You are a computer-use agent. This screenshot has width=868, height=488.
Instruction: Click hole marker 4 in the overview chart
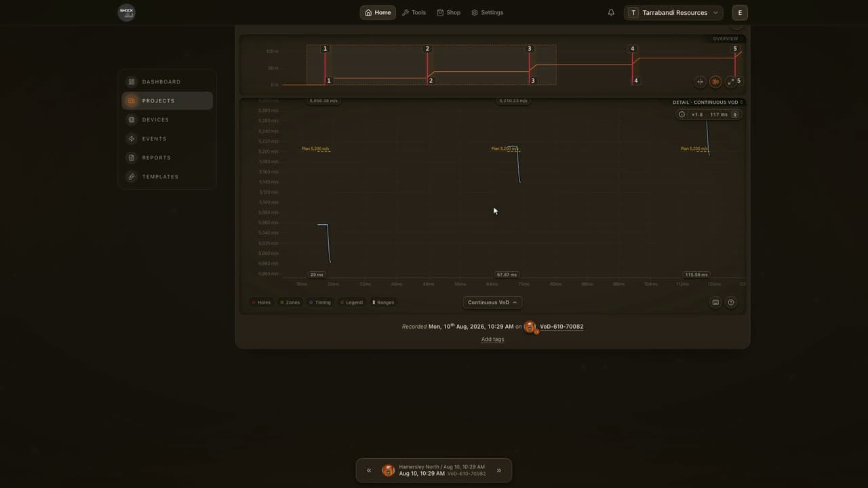point(633,49)
